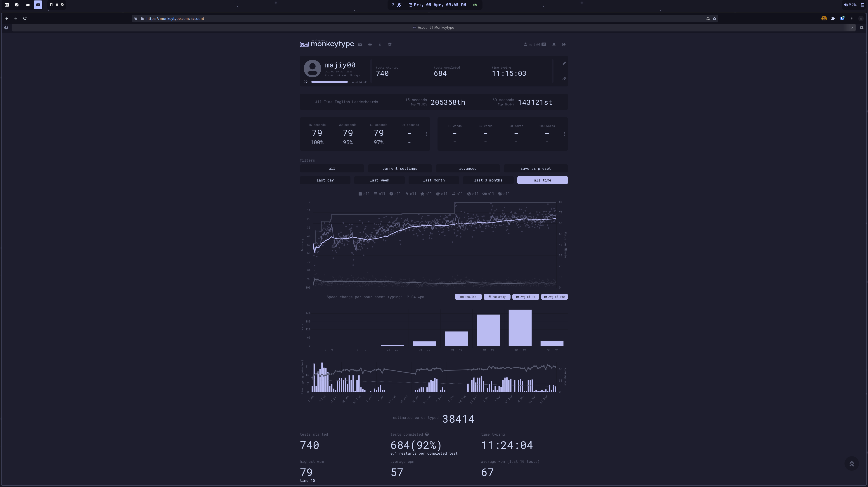Open time personal bests more menu
868x487 pixels.
pyautogui.click(x=427, y=134)
